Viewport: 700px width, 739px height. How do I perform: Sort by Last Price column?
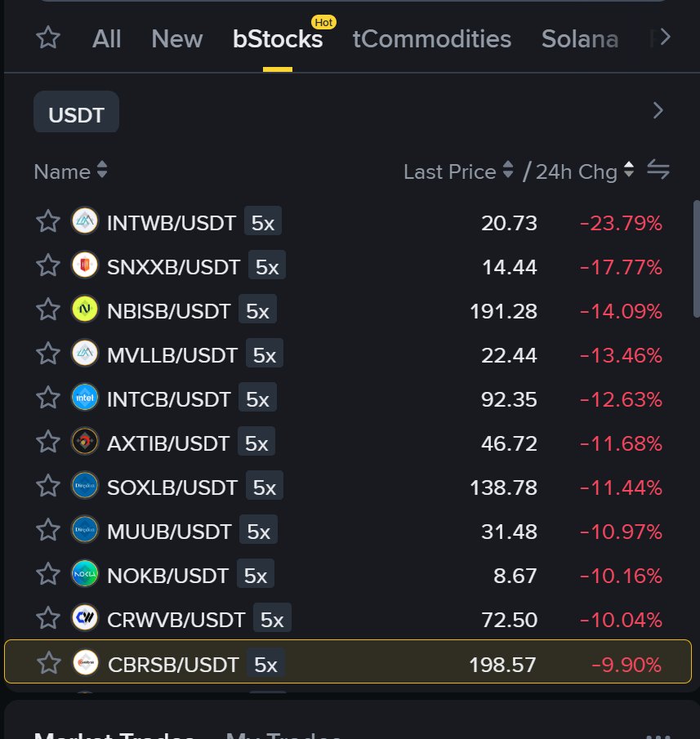457,171
